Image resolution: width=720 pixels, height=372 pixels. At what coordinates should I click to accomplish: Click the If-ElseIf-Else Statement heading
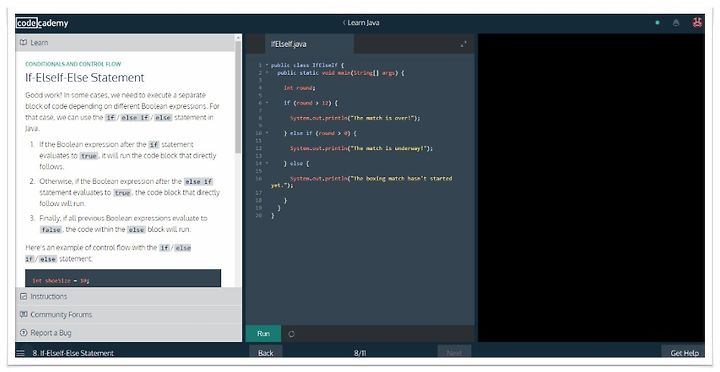[x=85, y=78]
